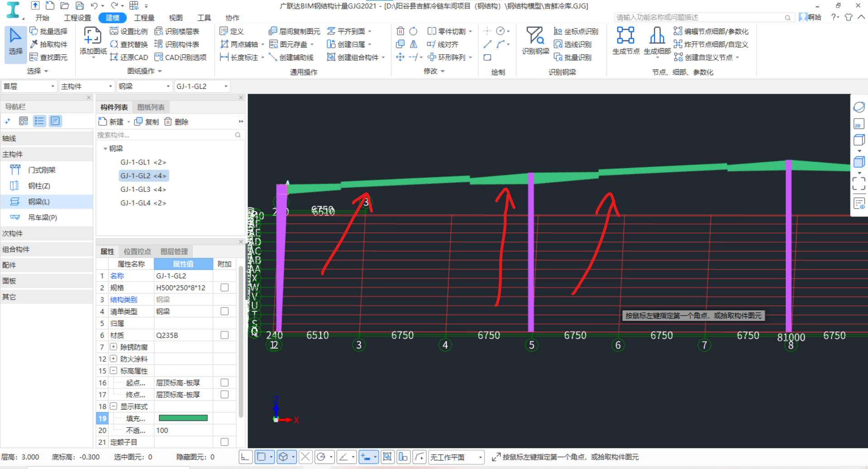Click 识别楼层表 identify floor table
Image resolution: width=868 pixels, height=469 pixels.
point(176,31)
